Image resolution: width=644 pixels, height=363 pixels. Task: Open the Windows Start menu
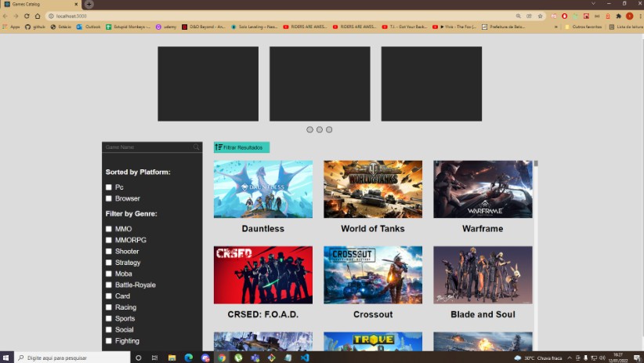coord(7,358)
